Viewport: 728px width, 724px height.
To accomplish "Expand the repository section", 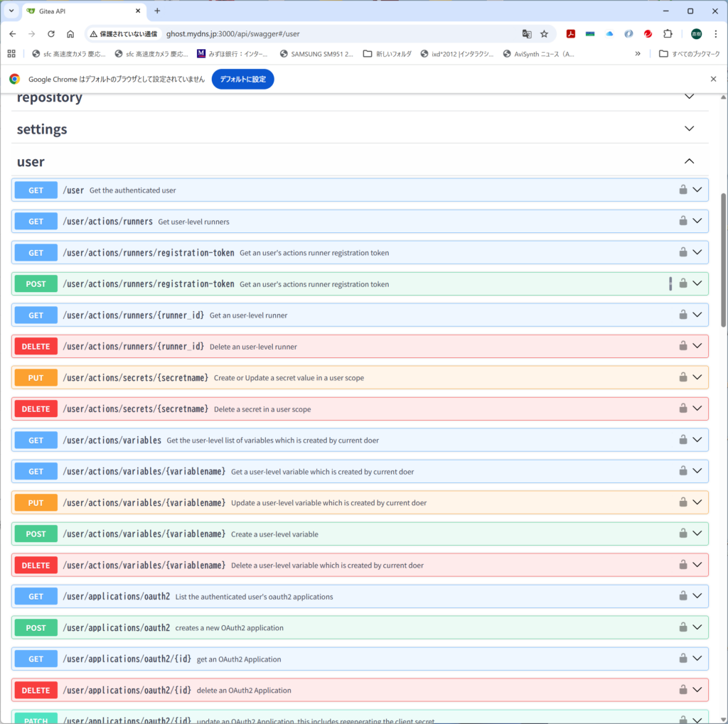I will (688, 97).
